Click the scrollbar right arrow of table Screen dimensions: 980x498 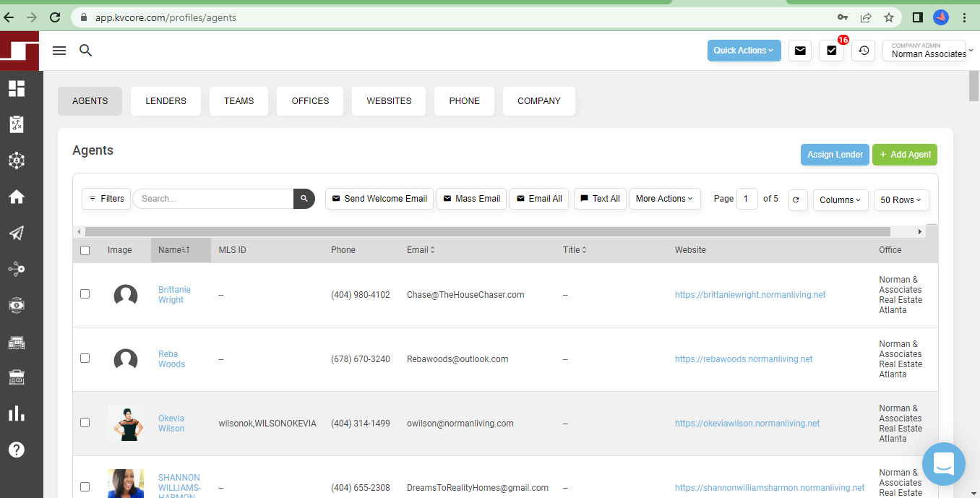[x=920, y=232]
